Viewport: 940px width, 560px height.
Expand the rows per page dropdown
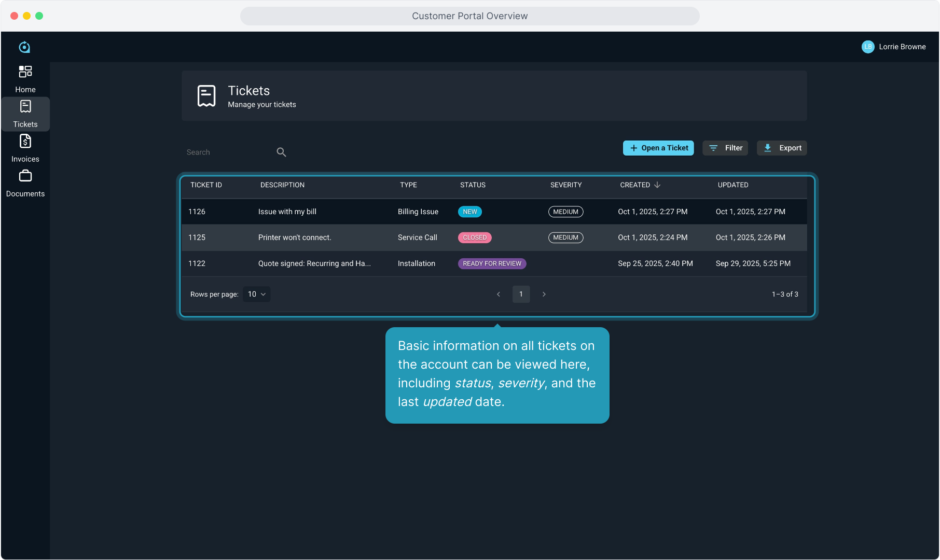pos(256,294)
